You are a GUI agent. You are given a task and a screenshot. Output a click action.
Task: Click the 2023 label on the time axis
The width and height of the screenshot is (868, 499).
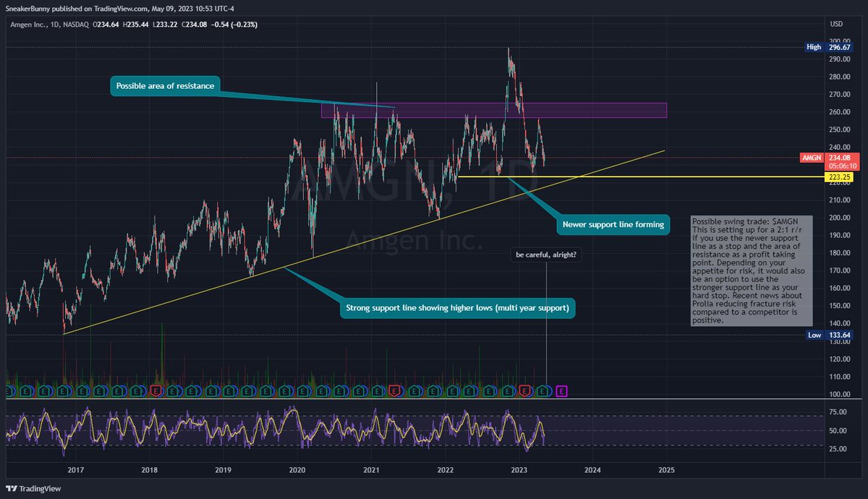pyautogui.click(x=519, y=469)
